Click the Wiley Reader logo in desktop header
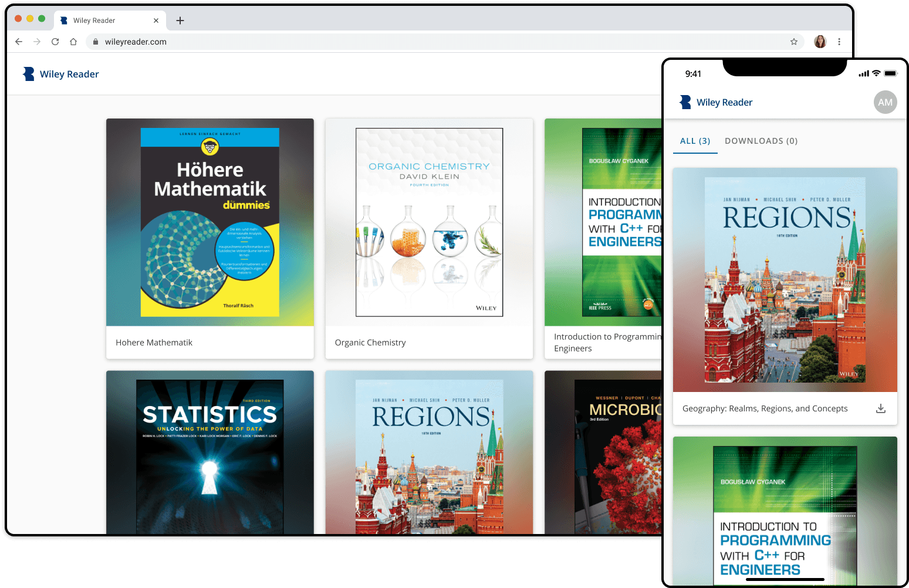Viewport: 909px width, 588px height. pos(60,74)
